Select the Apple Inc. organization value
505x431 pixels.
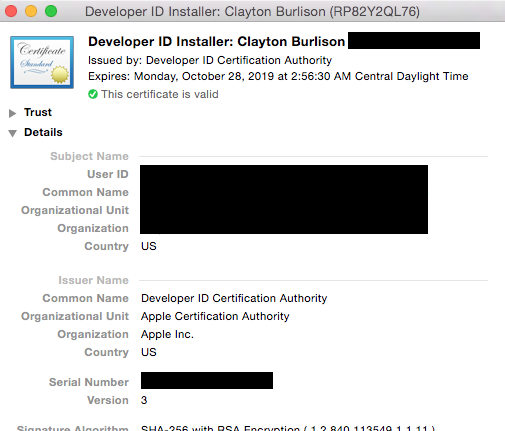point(167,334)
